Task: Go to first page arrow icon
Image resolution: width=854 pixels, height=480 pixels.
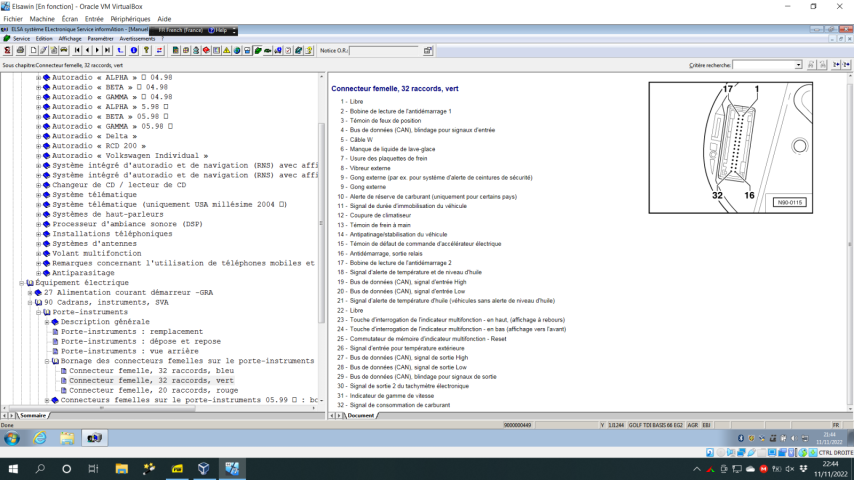Action: tap(77, 50)
